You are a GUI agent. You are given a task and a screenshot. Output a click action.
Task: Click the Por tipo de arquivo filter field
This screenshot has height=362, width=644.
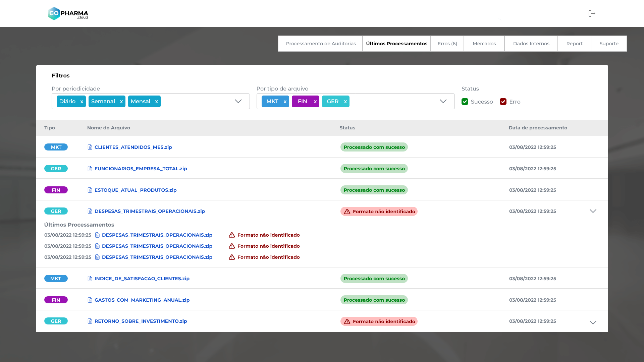(356, 101)
